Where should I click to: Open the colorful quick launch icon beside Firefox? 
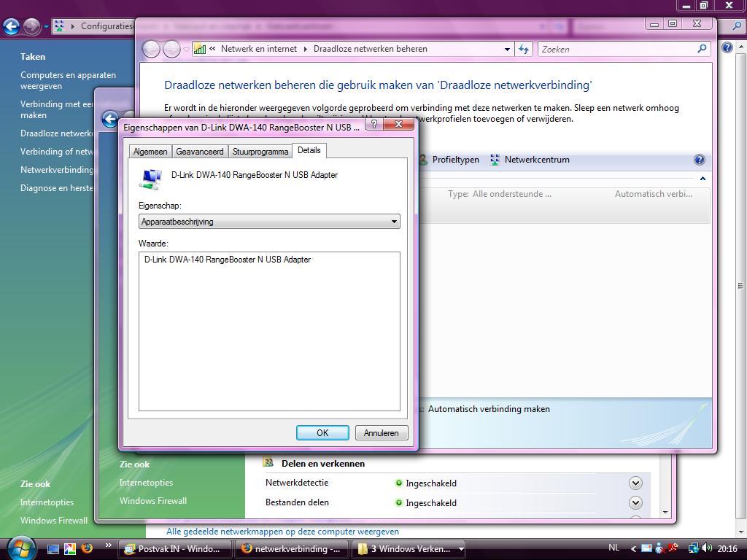click(70, 549)
